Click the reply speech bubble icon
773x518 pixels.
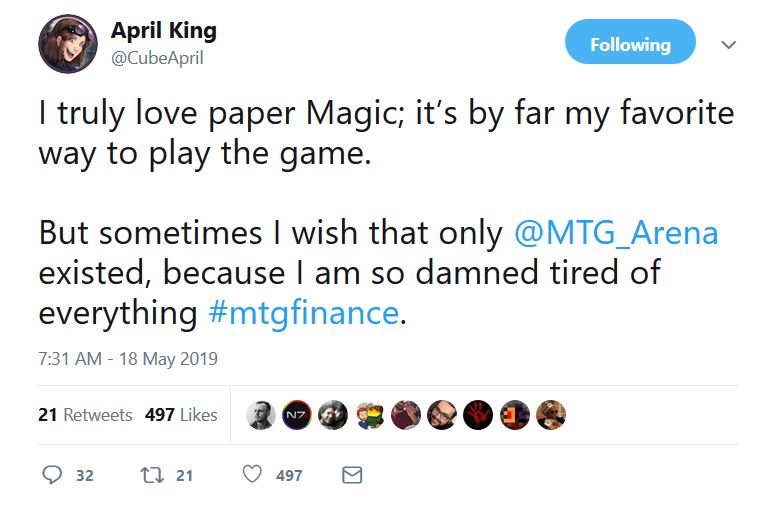pos(52,475)
